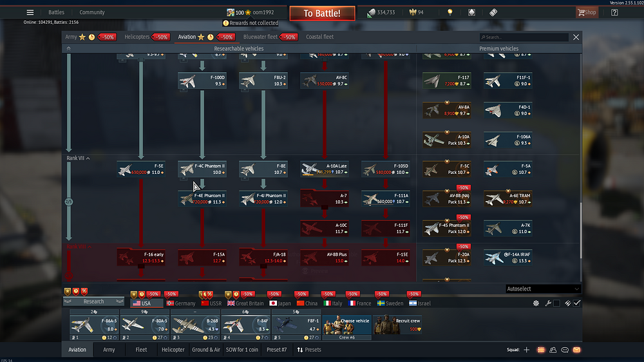The width and height of the screenshot is (644, 362).
Task: Collapse the research tree with the top arrow
Action: click(x=69, y=48)
